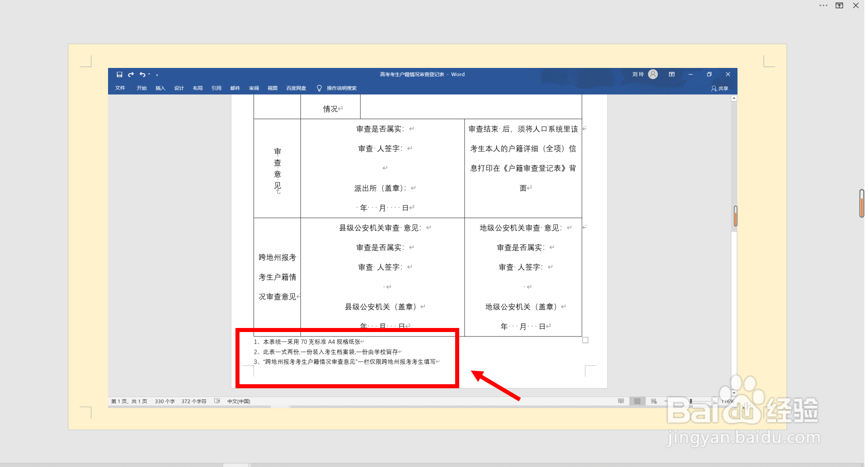Open the Customize Quick Access Toolbar dropdown
The image size is (868, 467).
[x=157, y=74]
